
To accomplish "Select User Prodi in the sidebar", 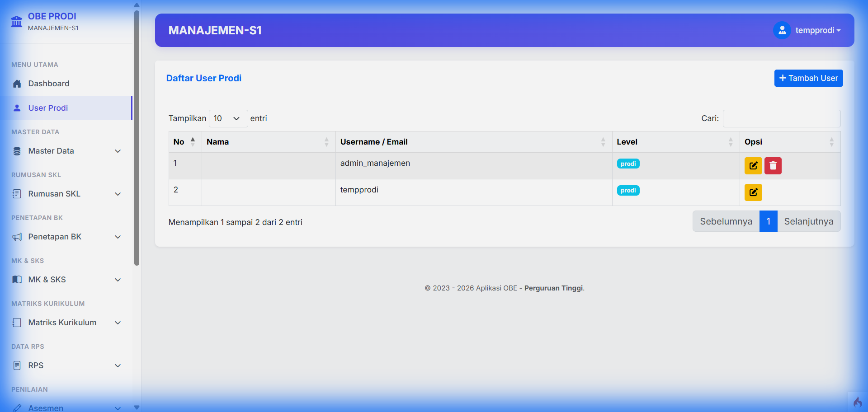I will click(x=48, y=108).
